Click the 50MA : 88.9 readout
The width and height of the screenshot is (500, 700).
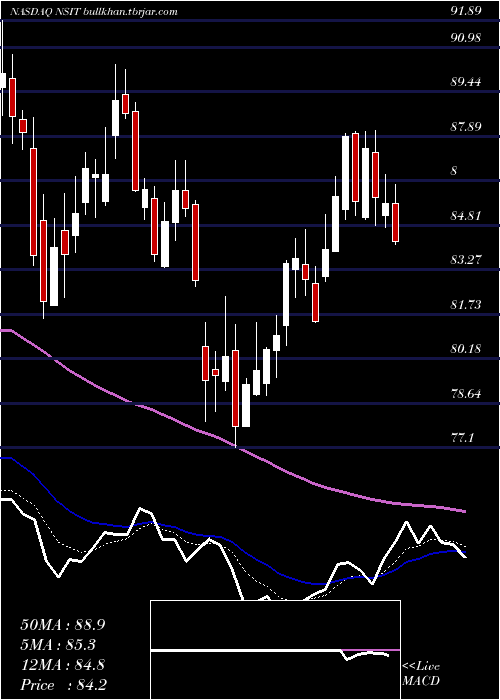click(x=63, y=625)
